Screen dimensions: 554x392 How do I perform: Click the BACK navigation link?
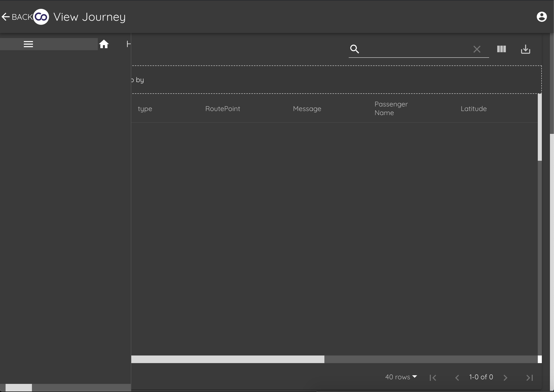point(18,16)
